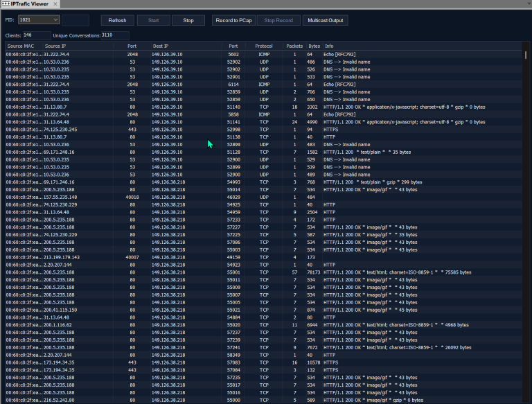Select row with dest port 57241
Viewport: 532px width, 404px height.
[263, 348]
